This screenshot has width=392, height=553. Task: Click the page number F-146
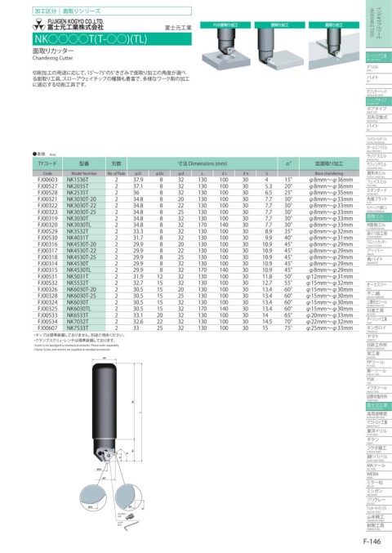coord(372,541)
